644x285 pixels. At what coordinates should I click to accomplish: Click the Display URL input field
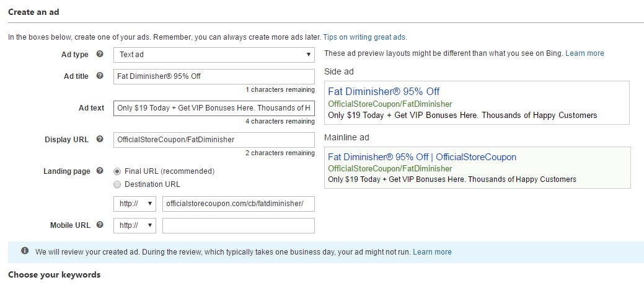214,140
